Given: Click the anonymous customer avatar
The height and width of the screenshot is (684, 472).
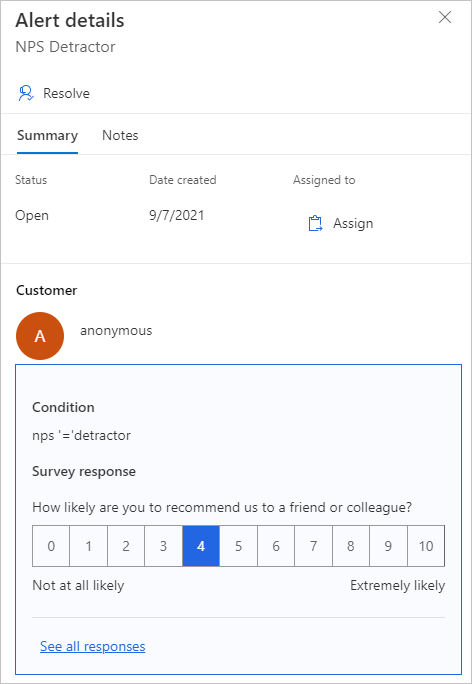Looking at the screenshot, I should pos(40,336).
